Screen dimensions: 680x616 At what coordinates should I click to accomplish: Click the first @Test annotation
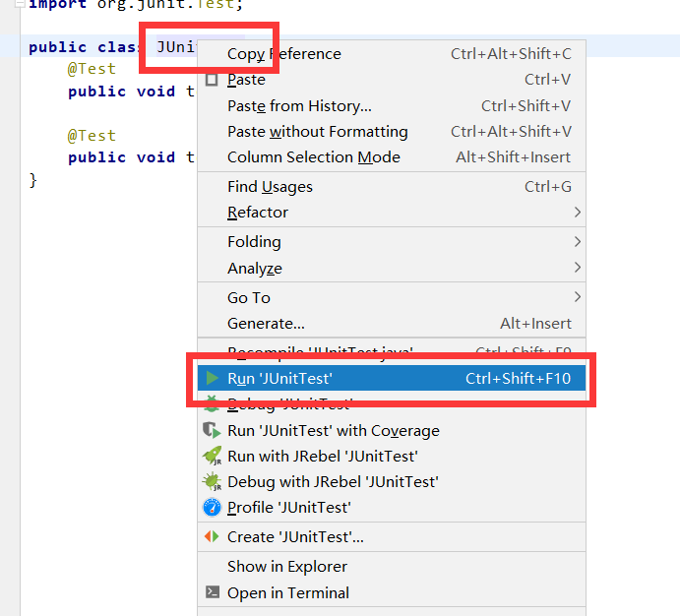coord(92,69)
